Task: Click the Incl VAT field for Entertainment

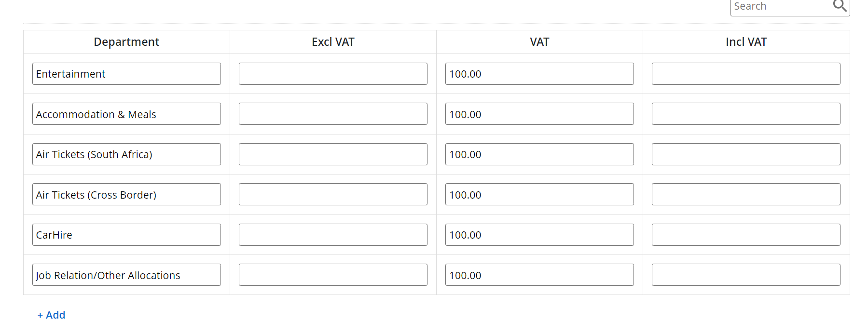Action: pos(746,74)
